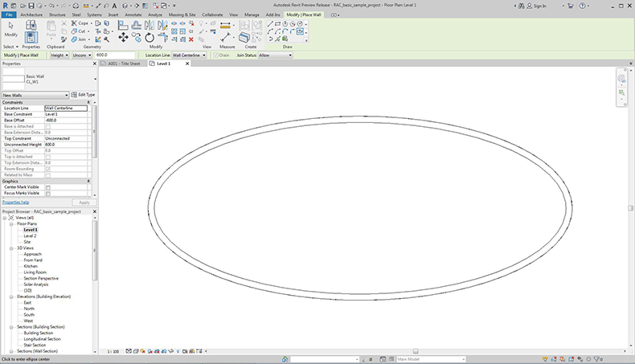Click the Create Similar icon

click(x=244, y=38)
